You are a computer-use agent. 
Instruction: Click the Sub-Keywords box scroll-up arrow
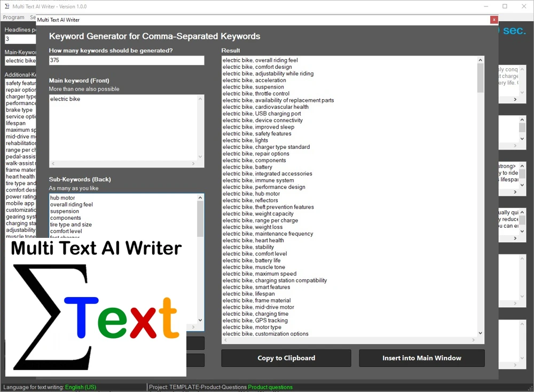pos(200,197)
